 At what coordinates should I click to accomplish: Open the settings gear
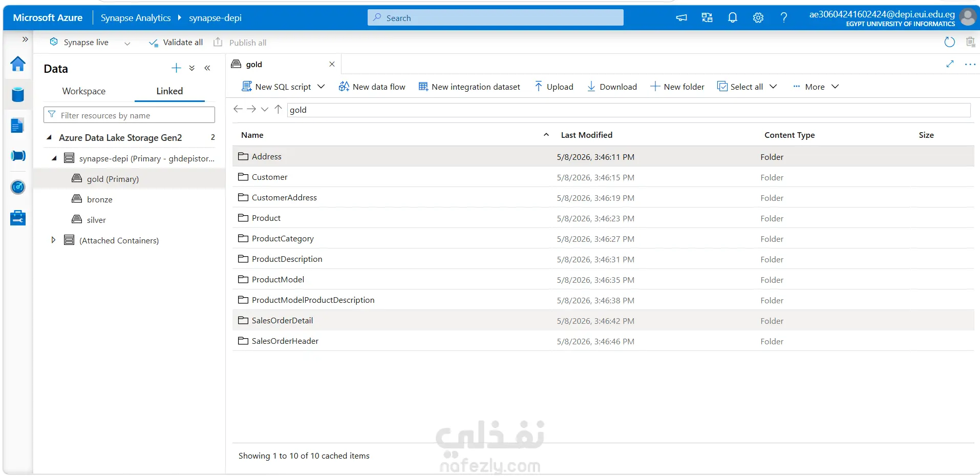(x=758, y=18)
